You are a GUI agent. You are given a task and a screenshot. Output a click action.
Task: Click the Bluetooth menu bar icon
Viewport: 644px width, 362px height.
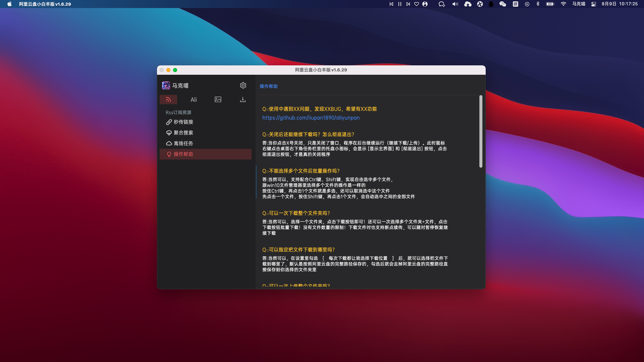pyautogui.click(x=538, y=4)
